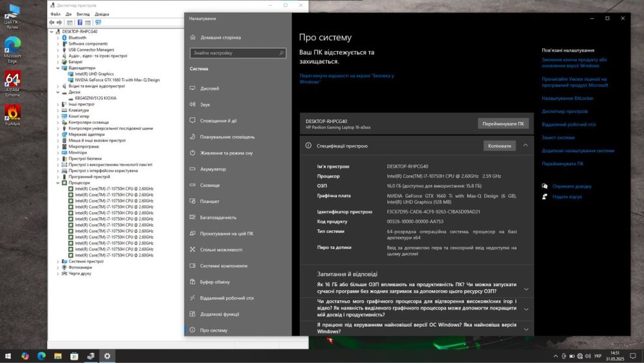Open File Explorer from the taskbar

point(57,356)
